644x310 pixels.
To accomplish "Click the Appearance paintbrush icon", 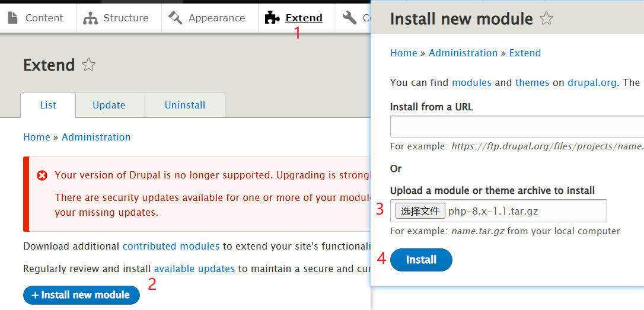I will point(175,18).
